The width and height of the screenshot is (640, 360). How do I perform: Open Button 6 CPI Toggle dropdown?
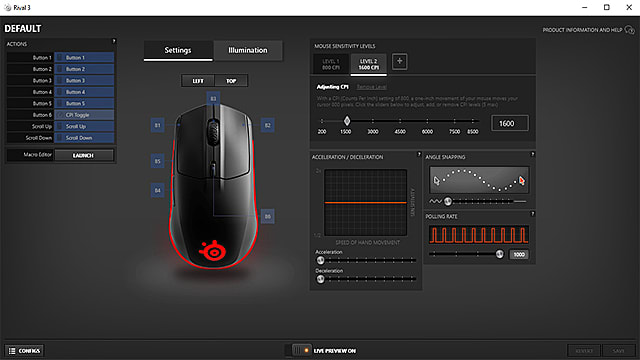point(84,115)
